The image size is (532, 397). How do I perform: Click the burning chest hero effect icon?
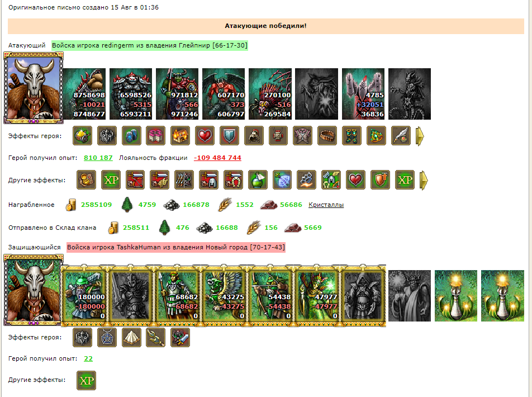pyautogui.click(x=180, y=136)
